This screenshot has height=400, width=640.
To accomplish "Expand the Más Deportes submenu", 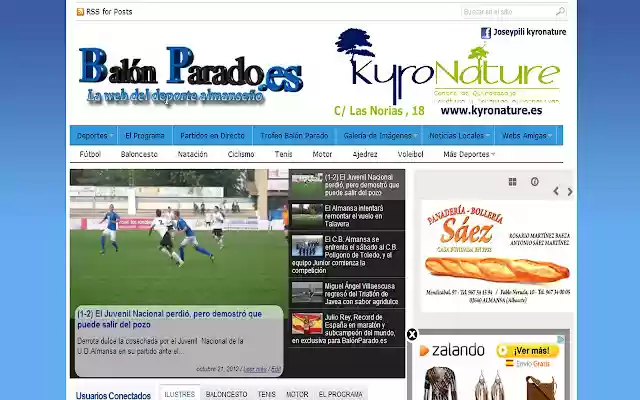I will pyautogui.click(x=469, y=154).
